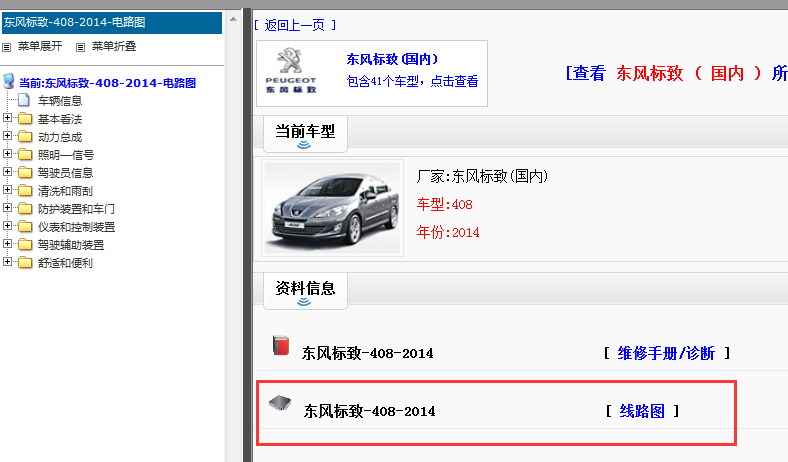Expand the 驾驶员信息 tree node

[x=8, y=171]
